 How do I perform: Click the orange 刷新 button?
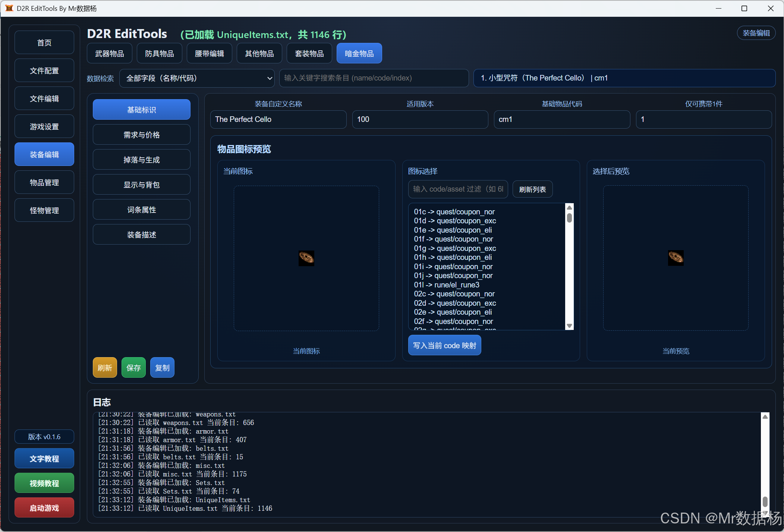point(105,368)
